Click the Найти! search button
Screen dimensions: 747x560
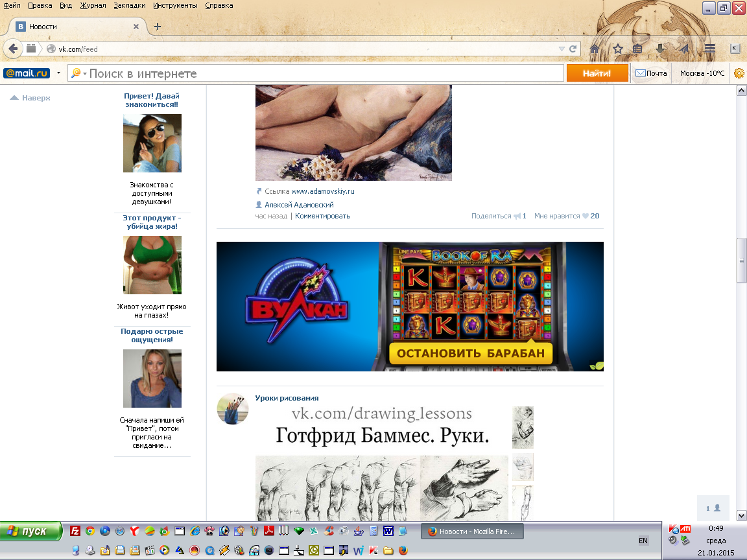pyautogui.click(x=597, y=73)
